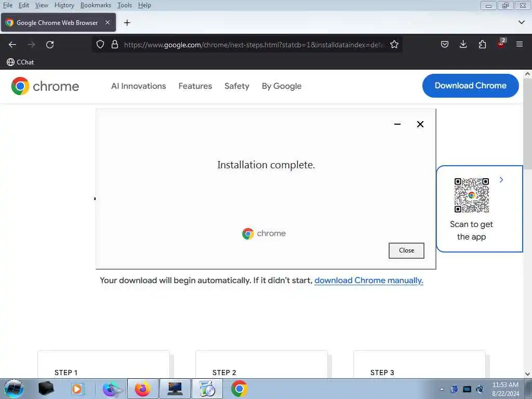
Task: Click the Chrome logo in page header
Action: tap(45, 86)
